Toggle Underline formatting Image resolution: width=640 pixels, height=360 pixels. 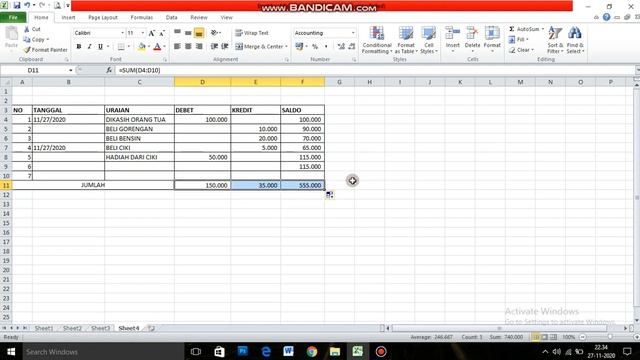(x=100, y=47)
